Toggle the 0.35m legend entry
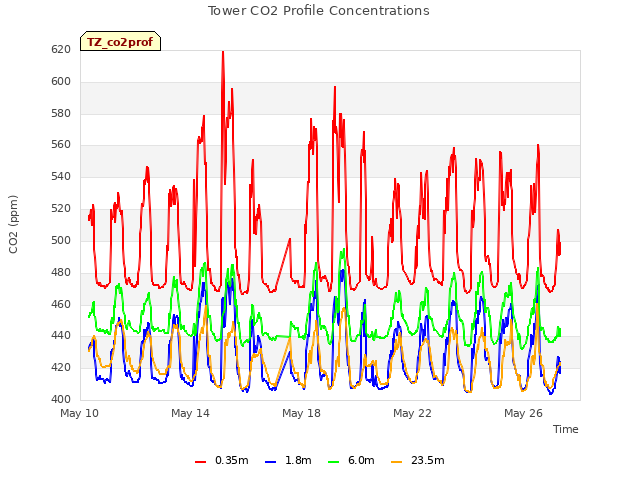The image size is (640, 480). pos(222,460)
